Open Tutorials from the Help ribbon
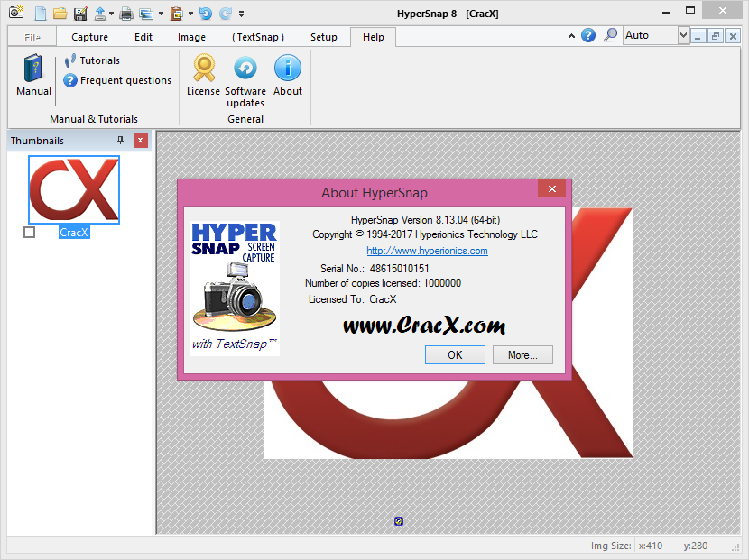 (x=92, y=60)
